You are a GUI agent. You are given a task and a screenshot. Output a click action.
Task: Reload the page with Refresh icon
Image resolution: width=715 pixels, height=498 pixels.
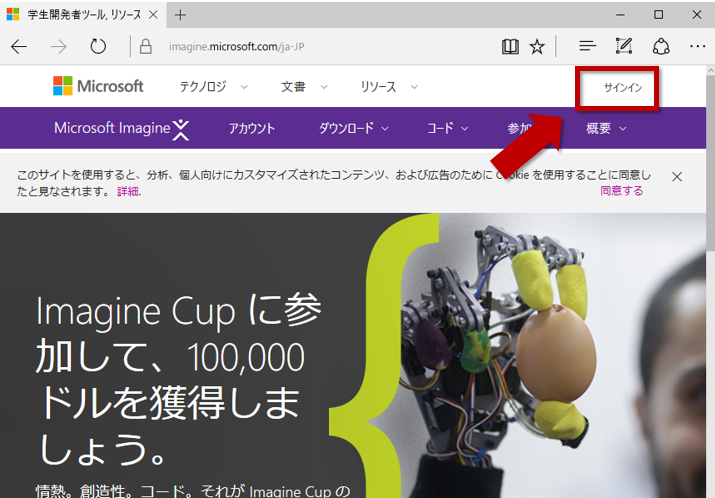point(98,47)
